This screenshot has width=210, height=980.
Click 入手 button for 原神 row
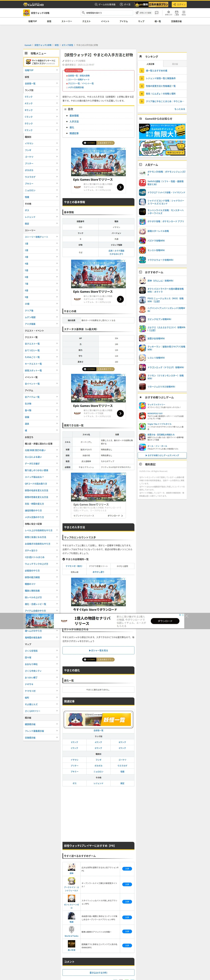click(x=127, y=869)
